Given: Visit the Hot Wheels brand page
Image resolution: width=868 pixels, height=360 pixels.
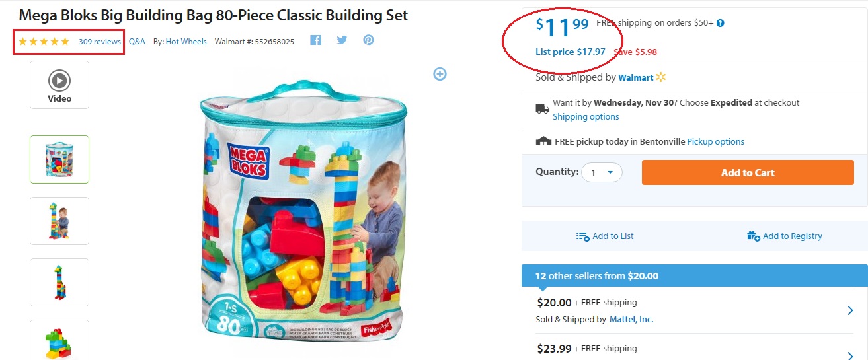Looking at the screenshot, I should click(186, 42).
